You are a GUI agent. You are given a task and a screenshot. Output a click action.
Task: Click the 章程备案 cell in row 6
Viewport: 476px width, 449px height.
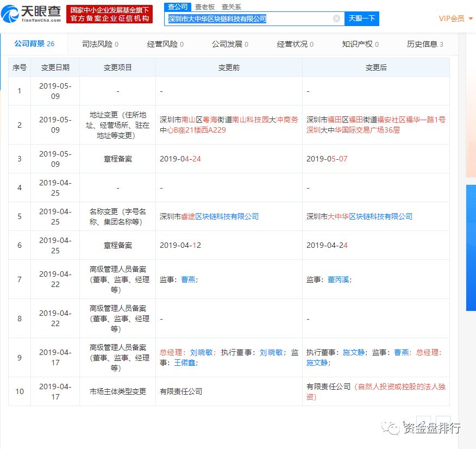118,245
